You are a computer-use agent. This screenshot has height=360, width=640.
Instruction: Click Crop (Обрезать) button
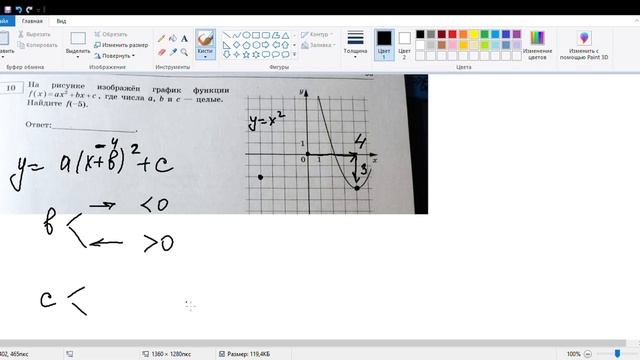point(111,35)
